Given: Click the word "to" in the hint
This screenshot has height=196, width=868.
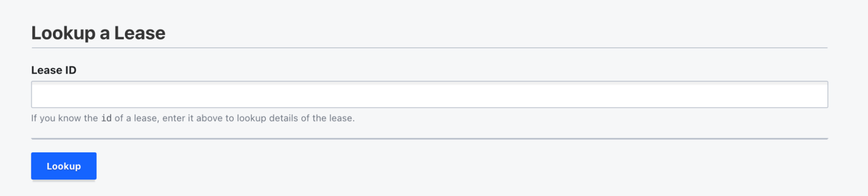Looking at the screenshot, I should (230, 118).
